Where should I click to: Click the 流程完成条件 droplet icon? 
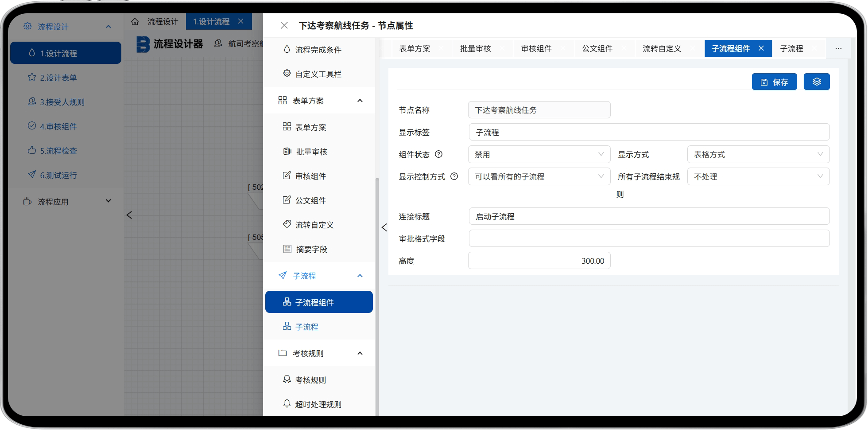tap(287, 49)
